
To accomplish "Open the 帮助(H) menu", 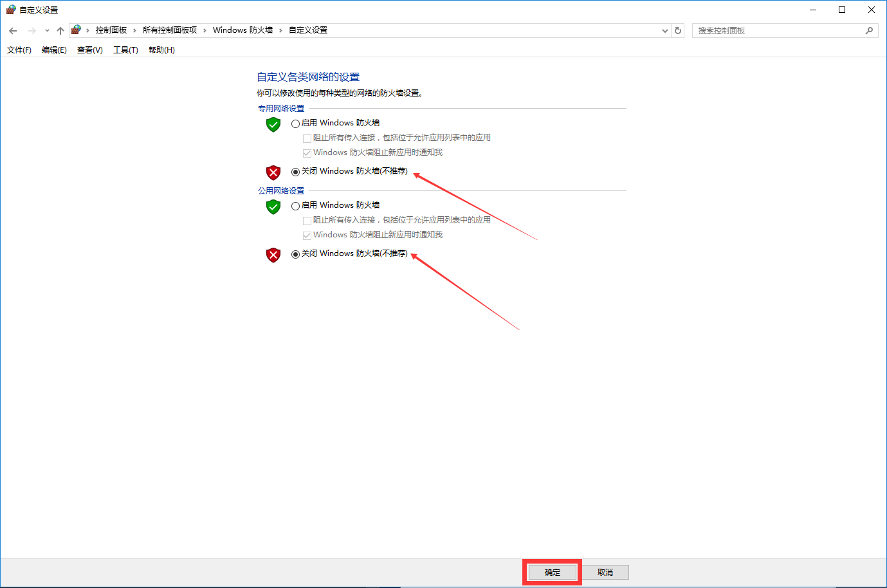I will 161,50.
